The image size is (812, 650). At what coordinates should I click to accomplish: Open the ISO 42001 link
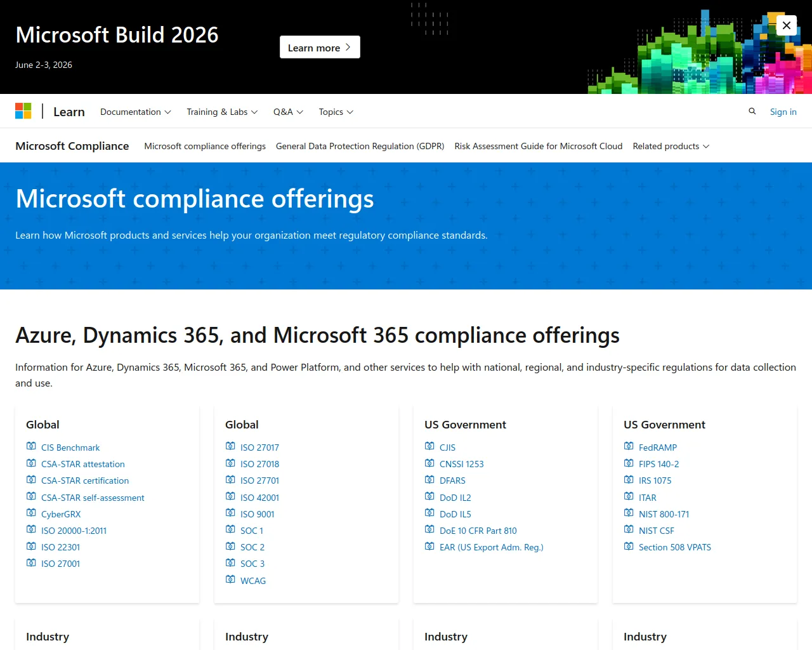click(x=259, y=498)
